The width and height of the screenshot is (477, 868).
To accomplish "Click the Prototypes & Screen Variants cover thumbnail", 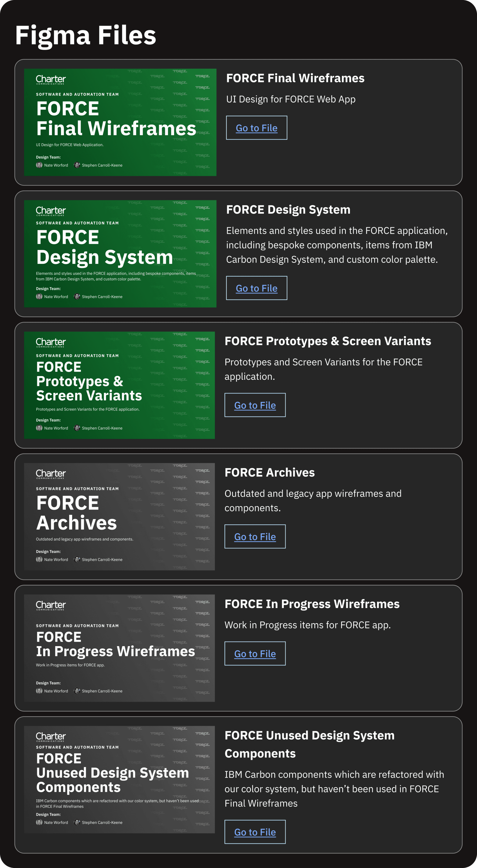I will tap(119, 385).
